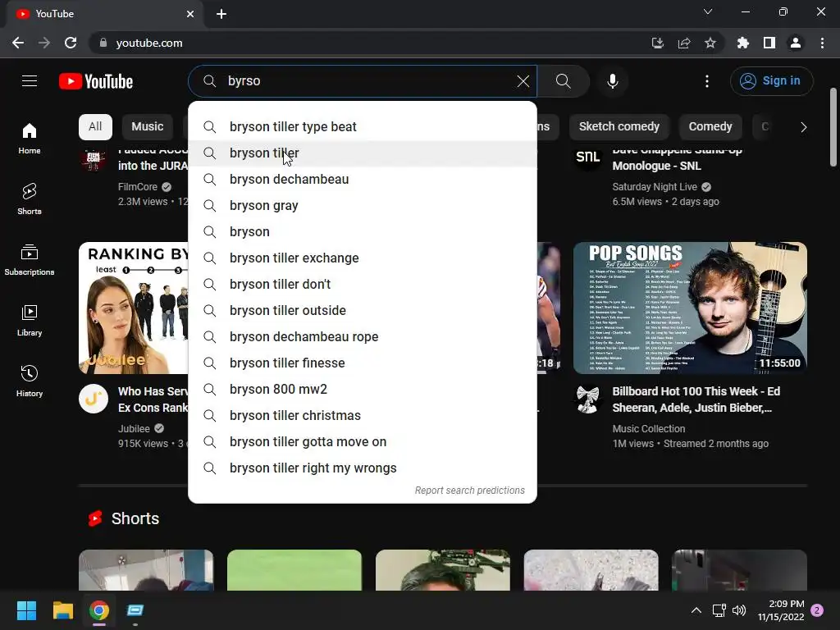Choose suggestion 'bryson tiller type beat'

(x=363, y=127)
